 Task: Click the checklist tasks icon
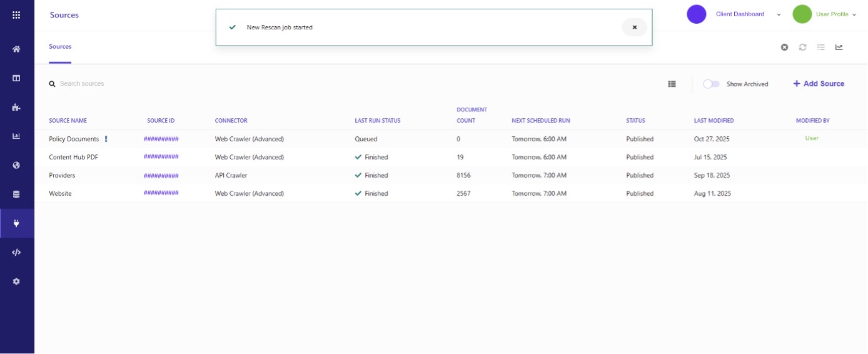821,47
